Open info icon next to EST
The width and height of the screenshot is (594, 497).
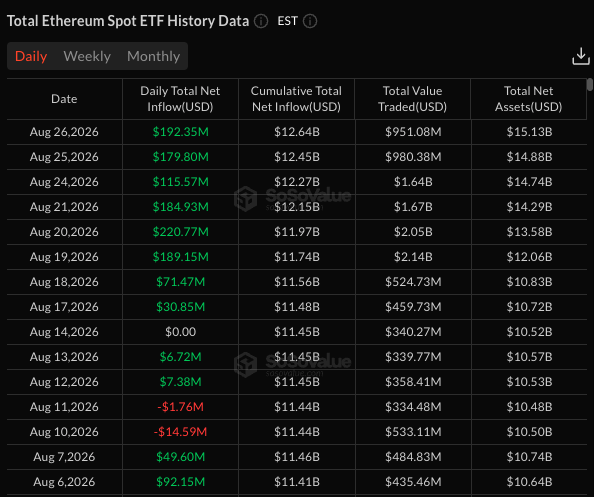coord(310,21)
